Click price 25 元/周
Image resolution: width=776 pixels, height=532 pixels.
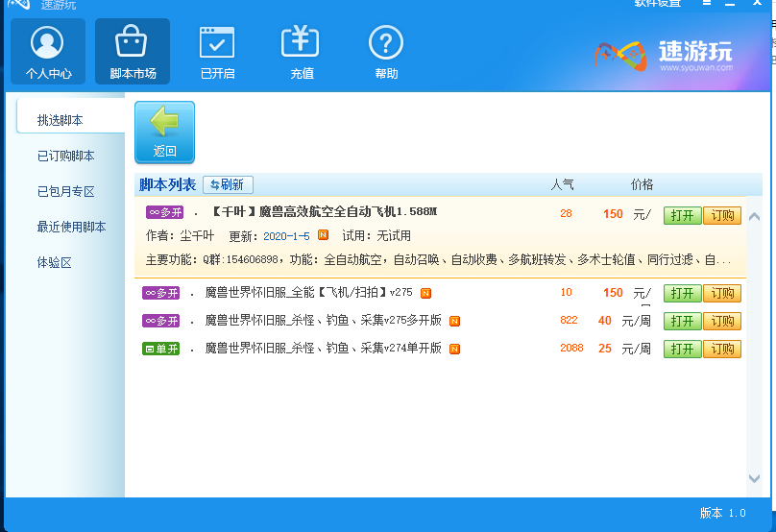click(624, 349)
